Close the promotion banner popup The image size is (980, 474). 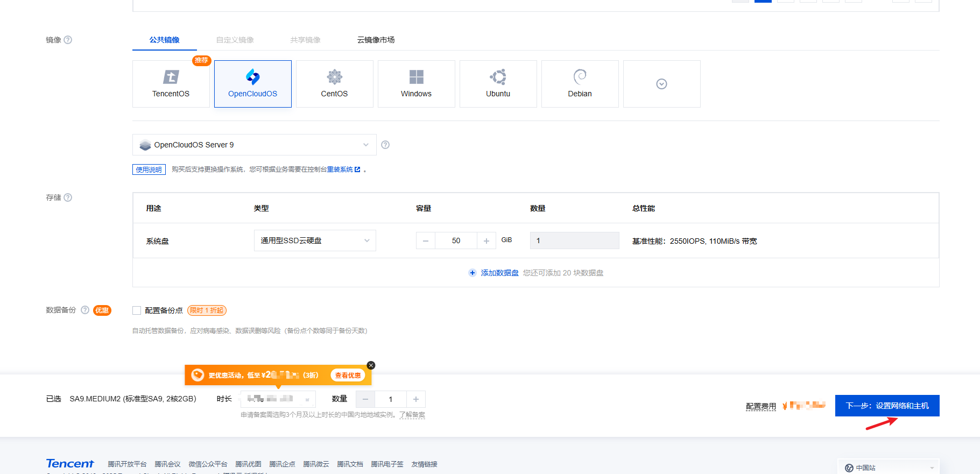(x=371, y=365)
